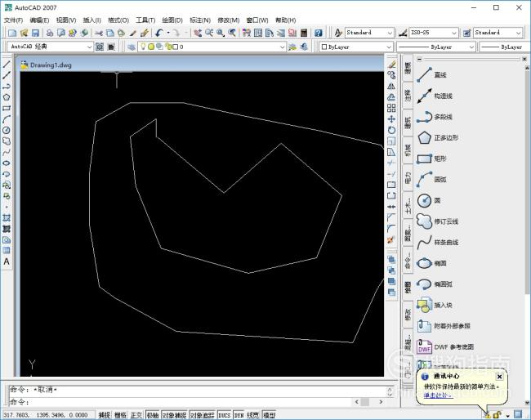531x420 pixels.
Task: Open the 修改(M) menu
Action: coord(228,20)
